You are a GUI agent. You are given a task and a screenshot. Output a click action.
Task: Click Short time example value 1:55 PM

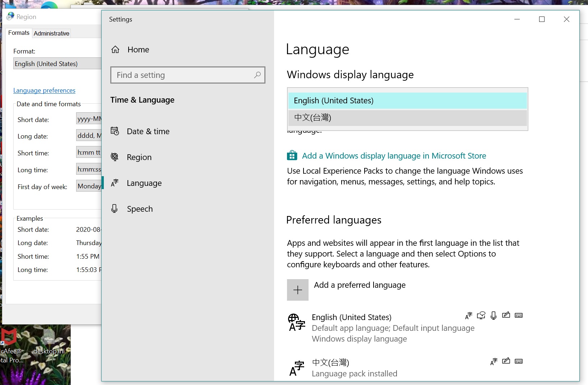(x=88, y=257)
